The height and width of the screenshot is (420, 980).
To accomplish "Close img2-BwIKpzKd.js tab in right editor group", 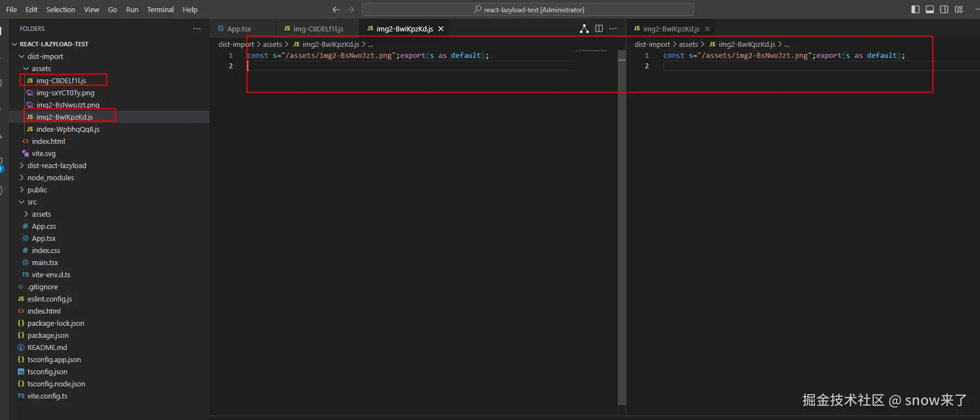I will click(x=707, y=29).
